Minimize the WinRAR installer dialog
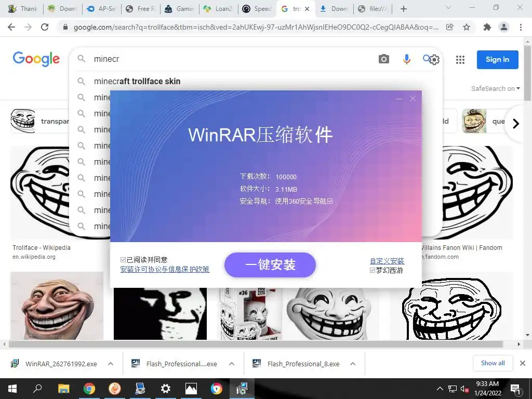Screen dimensions: 532x399 [x=399, y=99]
